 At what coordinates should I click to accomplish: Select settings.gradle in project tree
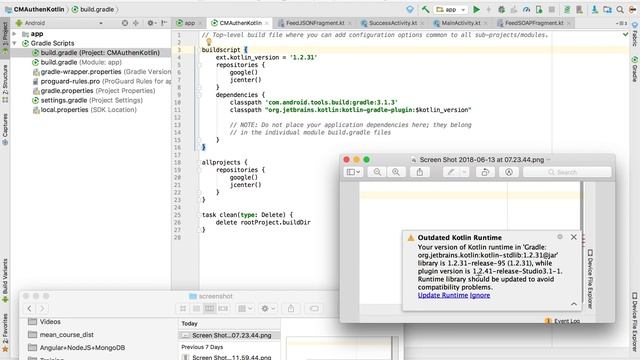point(87,100)
